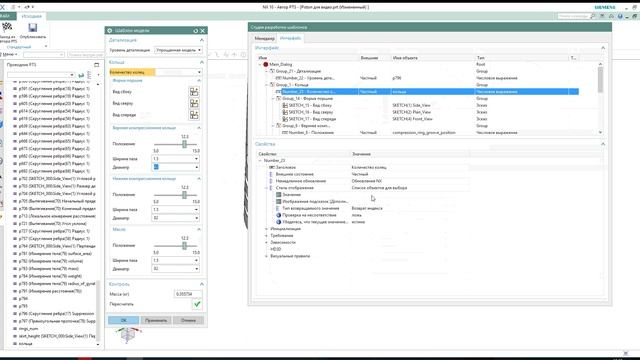Screen dimensions: 640x360
Task: Open top view sketch editor icon
Action: [x=194, y=103]
